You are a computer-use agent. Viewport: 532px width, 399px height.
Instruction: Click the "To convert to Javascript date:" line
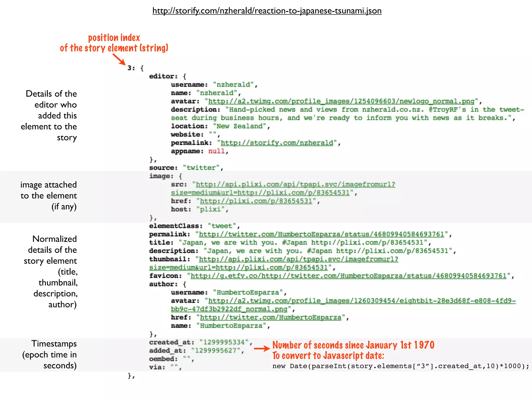[328, 356]
